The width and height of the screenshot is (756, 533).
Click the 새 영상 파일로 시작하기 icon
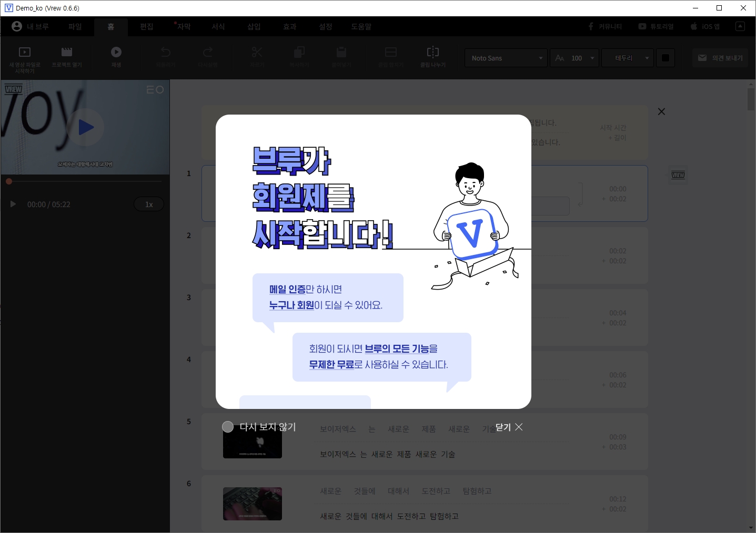point(25,52)
